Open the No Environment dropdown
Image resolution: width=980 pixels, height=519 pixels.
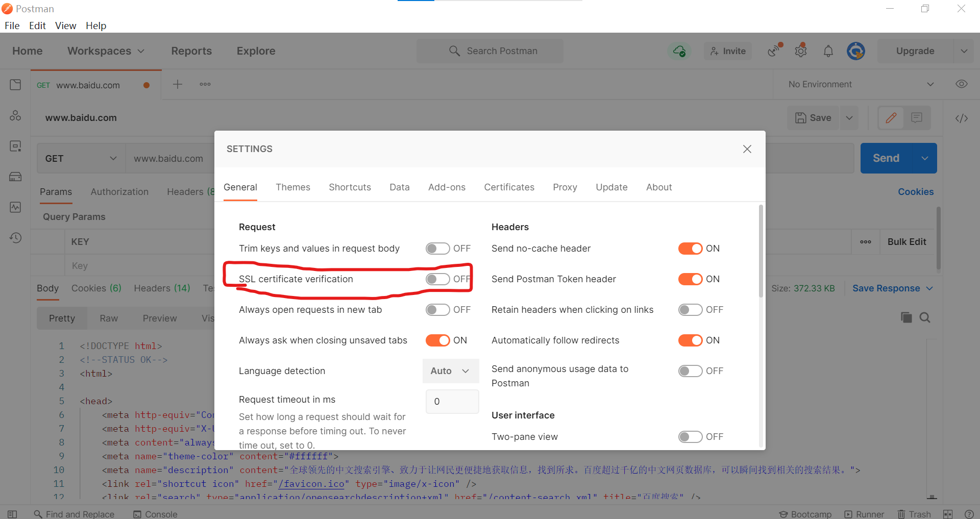click(x=861, y=84)
